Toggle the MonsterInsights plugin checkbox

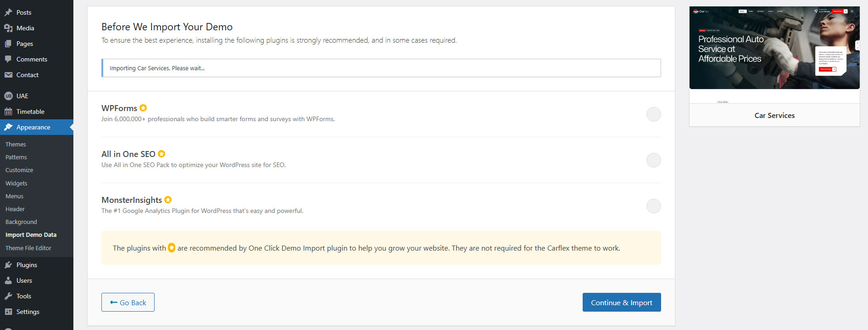pos(653,206)
